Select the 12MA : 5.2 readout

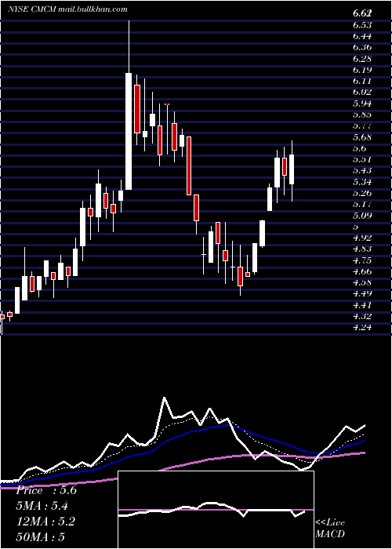pos(45,522)
